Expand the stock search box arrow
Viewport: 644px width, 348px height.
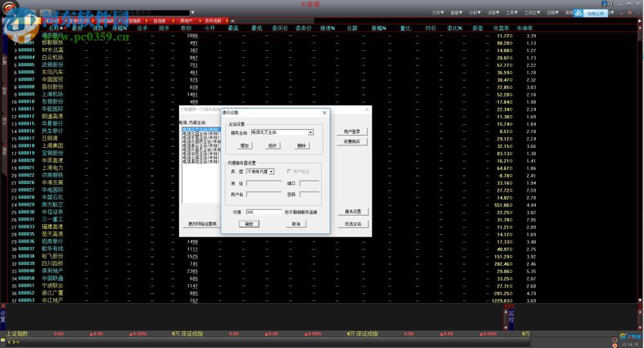[x=193, y=13]
